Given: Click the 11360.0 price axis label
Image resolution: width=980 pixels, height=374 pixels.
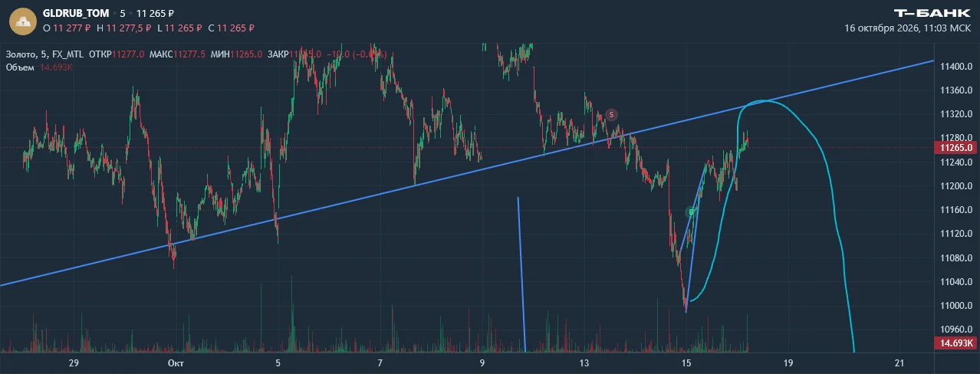Looking at the screenshot, I should 957,91.
